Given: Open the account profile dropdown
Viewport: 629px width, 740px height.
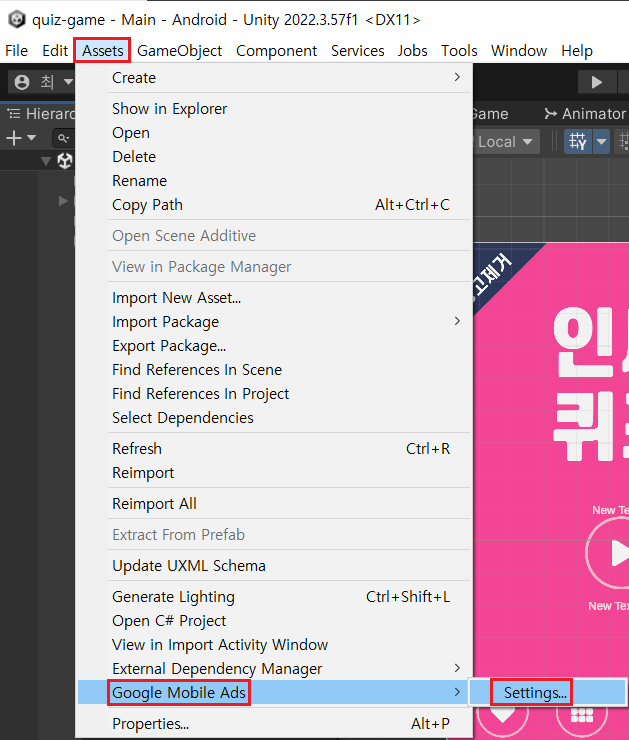Looking at the screenshot, I should pyautogui.click(x=43, y=82).
